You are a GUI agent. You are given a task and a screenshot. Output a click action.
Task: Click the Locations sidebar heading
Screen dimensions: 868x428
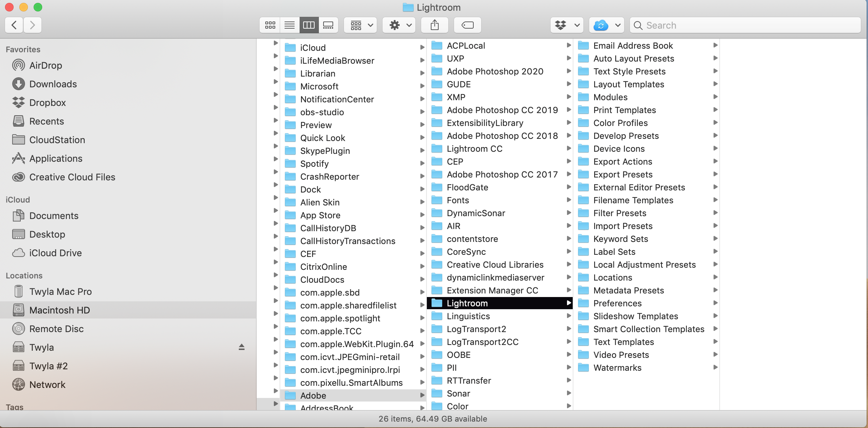click(24, 276)
